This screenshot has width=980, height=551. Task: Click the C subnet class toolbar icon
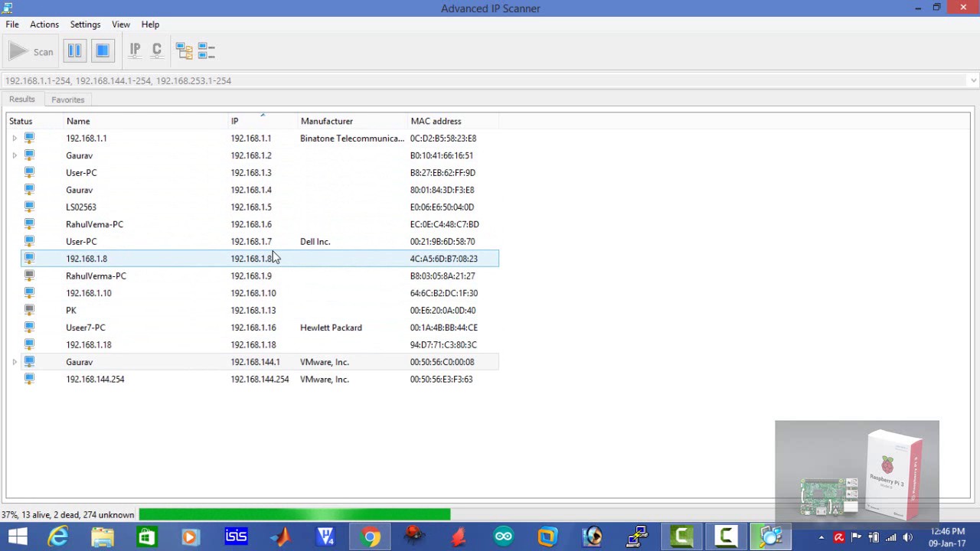(157, 51)
